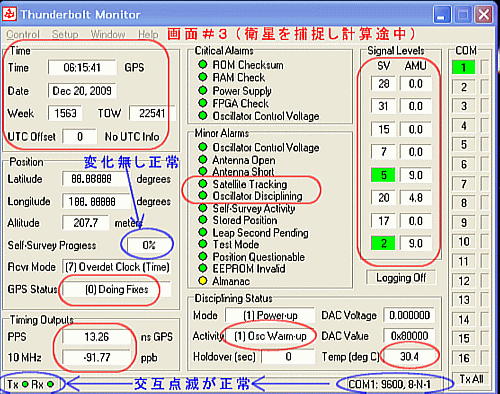Select COM port 3
This screenshot has width=500, height=394.
point(463,106)
